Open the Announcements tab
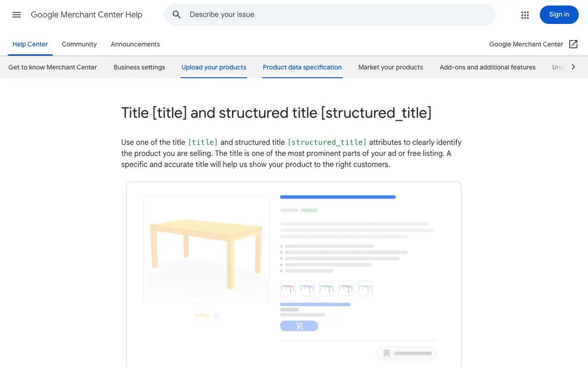 coord(136,44)
